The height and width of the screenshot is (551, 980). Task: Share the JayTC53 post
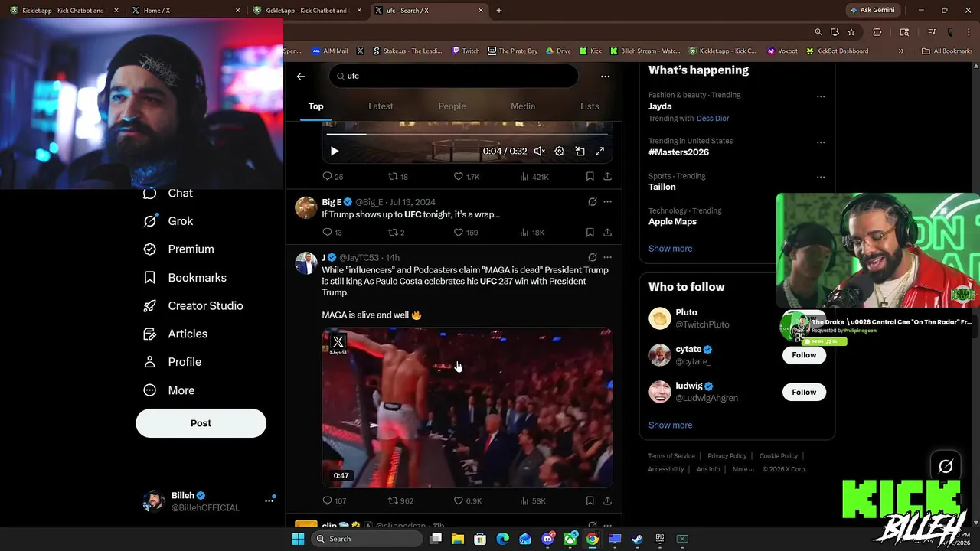point(607,501)
